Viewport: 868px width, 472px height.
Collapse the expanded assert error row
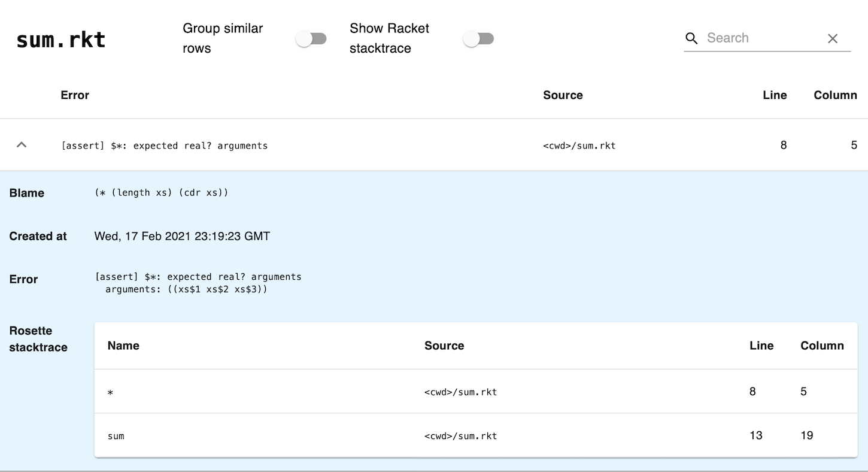point(22,144)
